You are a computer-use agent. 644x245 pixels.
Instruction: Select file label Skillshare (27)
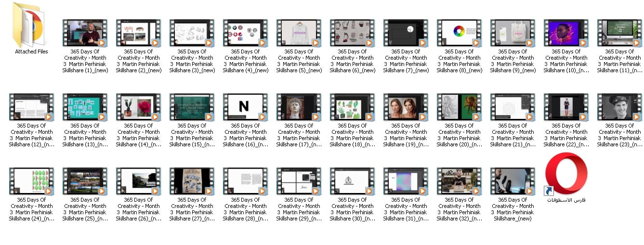(x=192, y=209)
